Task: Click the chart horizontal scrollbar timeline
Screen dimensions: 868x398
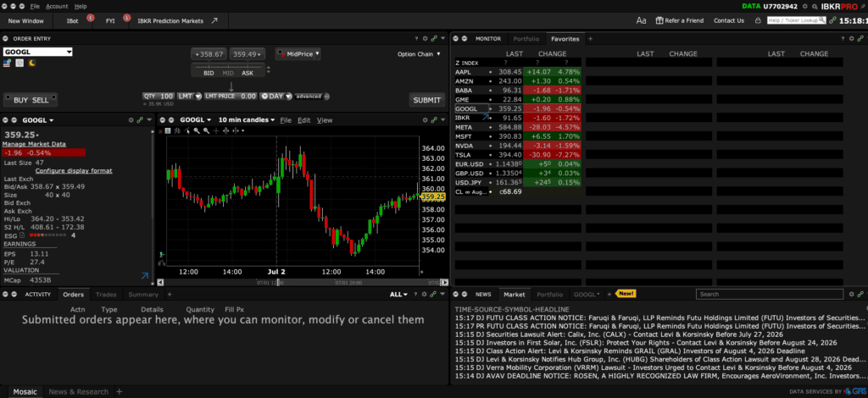Action: pyautogui.click(x=303, y=282)
